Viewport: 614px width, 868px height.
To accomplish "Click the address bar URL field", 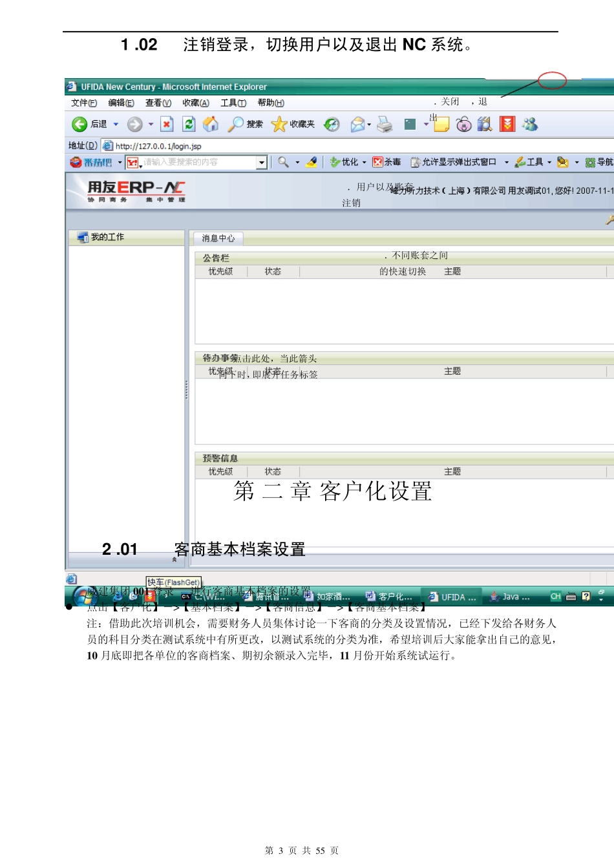I will [358, 146].
